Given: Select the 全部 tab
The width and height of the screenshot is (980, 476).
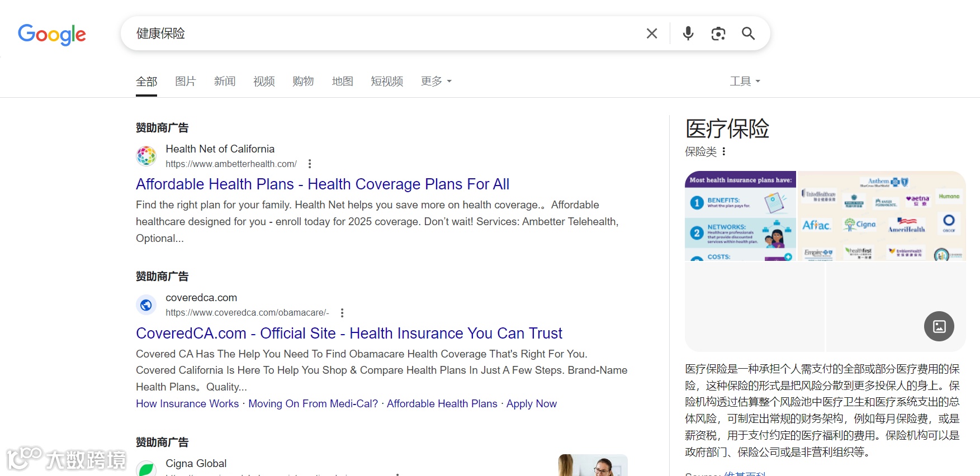Looking at the screenshot, I should coord(146,82).
